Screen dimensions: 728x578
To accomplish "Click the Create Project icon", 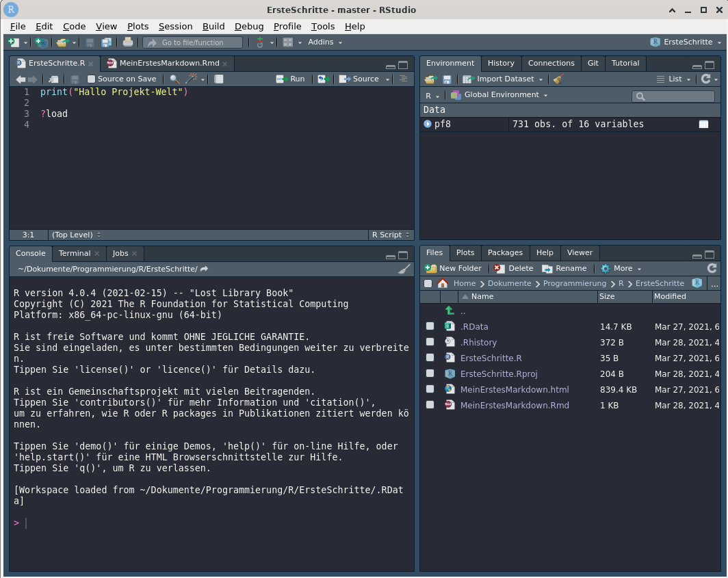I will pos(41,42).
